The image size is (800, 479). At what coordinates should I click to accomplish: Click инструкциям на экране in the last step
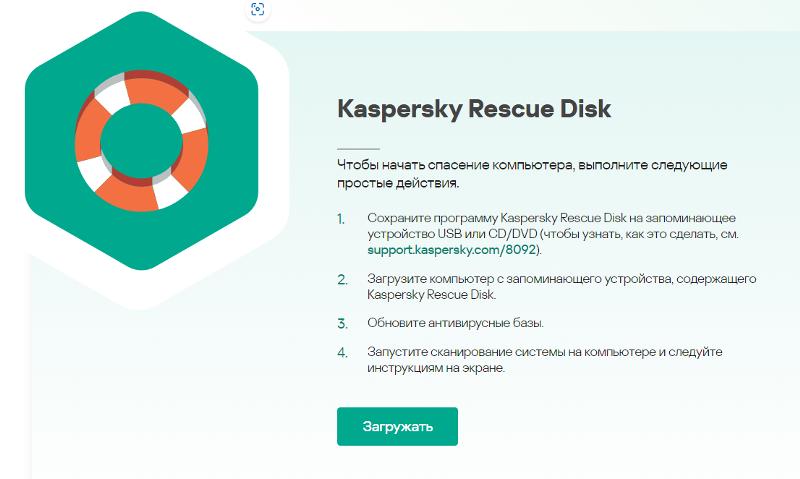pos(436,368)
